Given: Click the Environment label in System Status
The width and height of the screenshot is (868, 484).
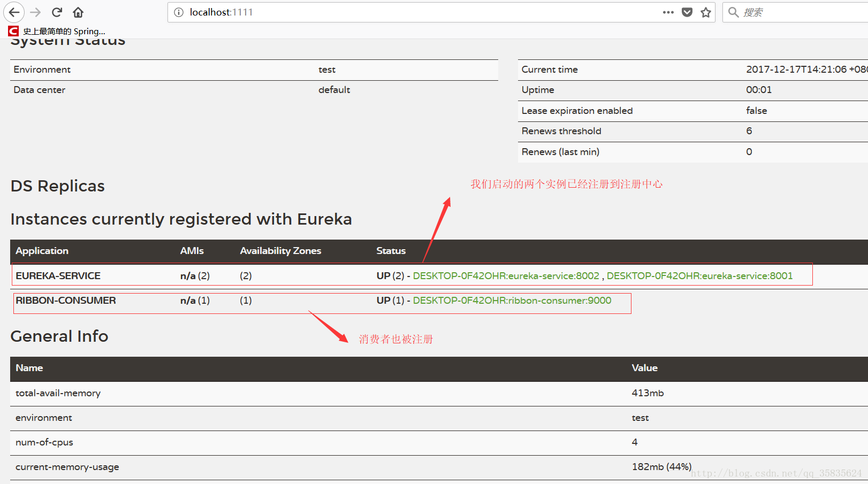Looking at the screenshot, I should click(42, 70).
